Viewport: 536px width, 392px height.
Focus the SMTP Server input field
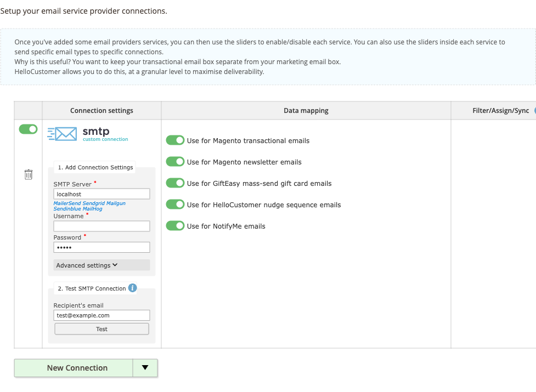[x=101, y=194]
